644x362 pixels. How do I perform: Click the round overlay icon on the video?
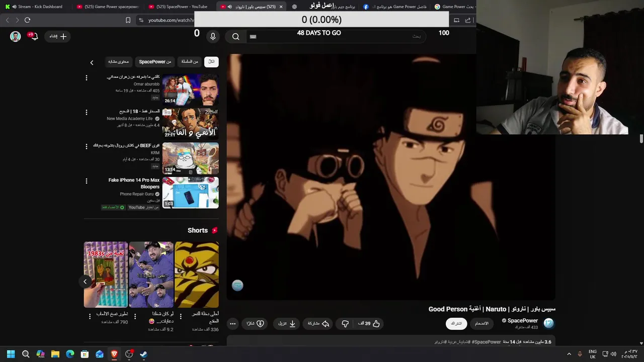237,286
